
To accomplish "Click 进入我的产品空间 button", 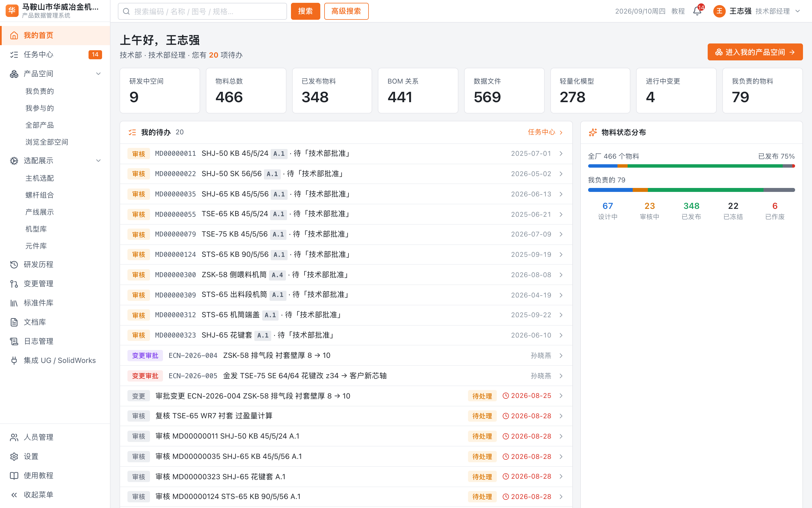I will pos(755,52).
